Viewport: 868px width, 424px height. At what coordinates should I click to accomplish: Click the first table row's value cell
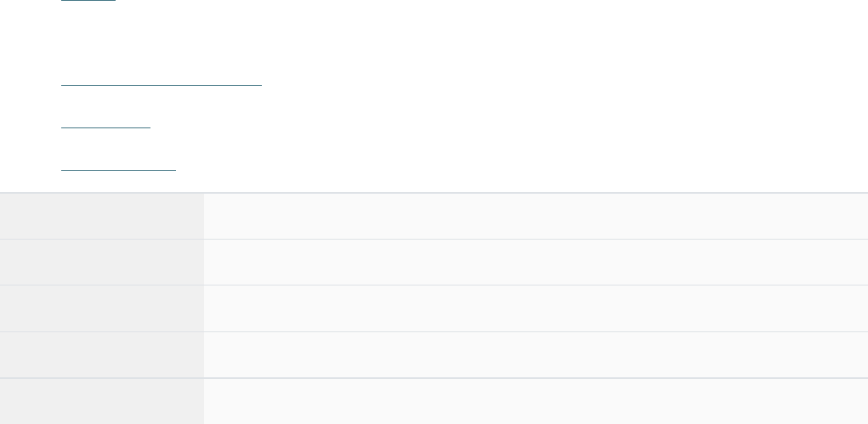coord(536,216)
